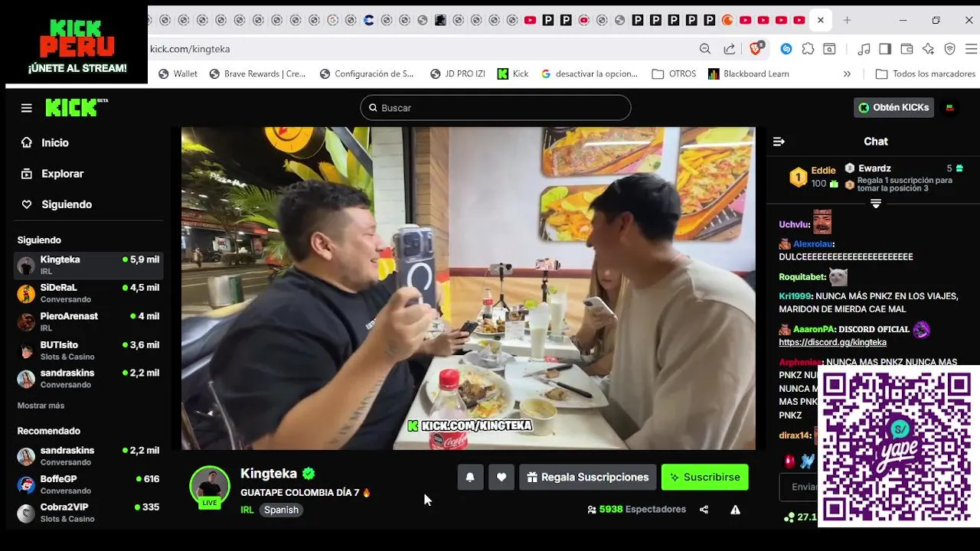Image resolution: width=980 pixels, height=551 pixels.
Task: Click the live stream video player
Action: click(x=468, y=289)
